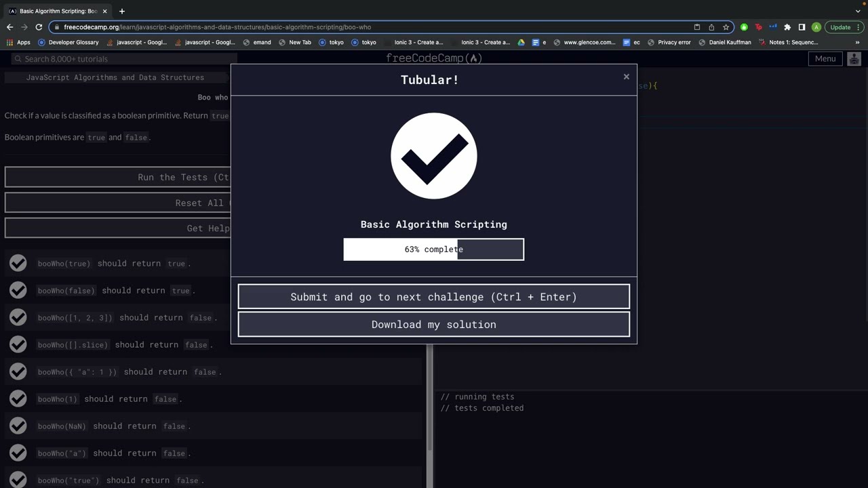
Task: Click the checkmark beside booWho([1, 2, 3]) test
Action: (x=18, y=317)
